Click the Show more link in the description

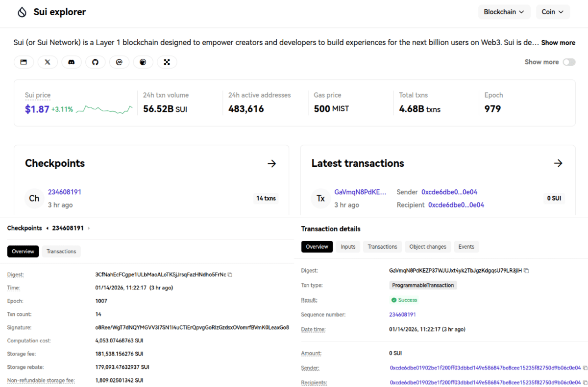558,43
